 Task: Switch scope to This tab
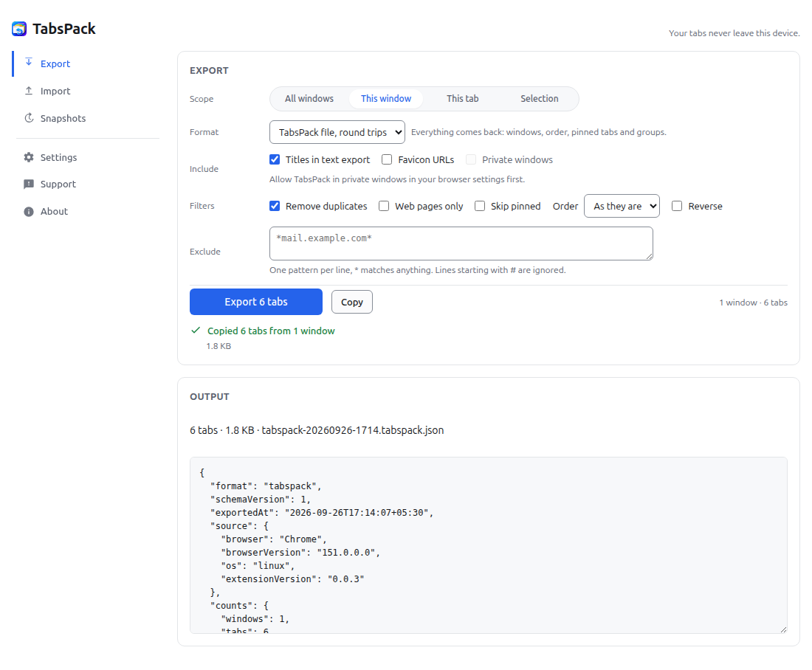[x=462, y=98]
